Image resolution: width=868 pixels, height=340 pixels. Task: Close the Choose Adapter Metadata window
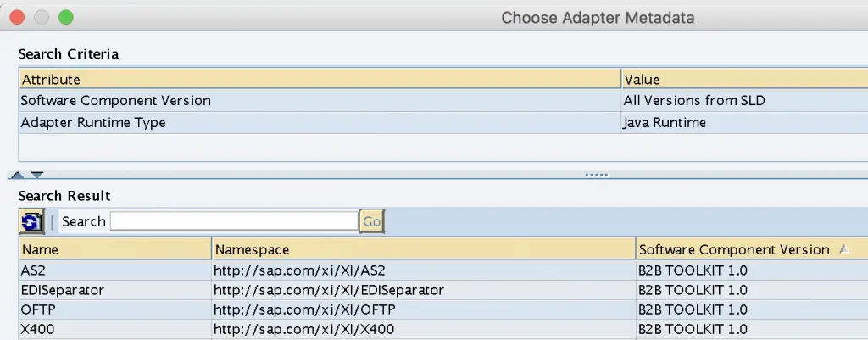(x=17, y=17)
